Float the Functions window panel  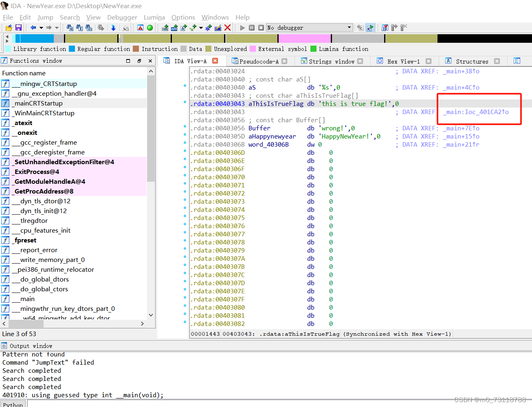pyautogui.click(x=139, y=61)
